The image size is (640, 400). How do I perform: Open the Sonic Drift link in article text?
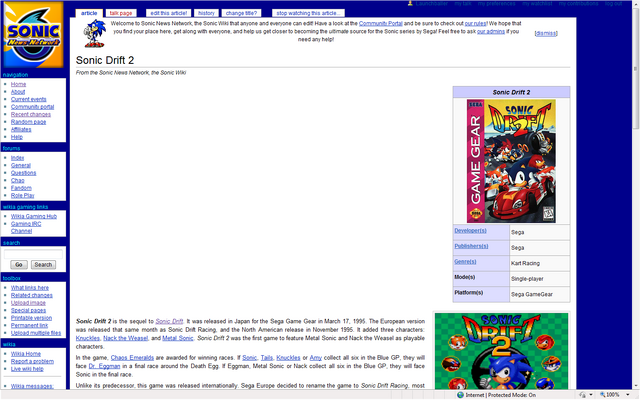(x=169, y=322)
